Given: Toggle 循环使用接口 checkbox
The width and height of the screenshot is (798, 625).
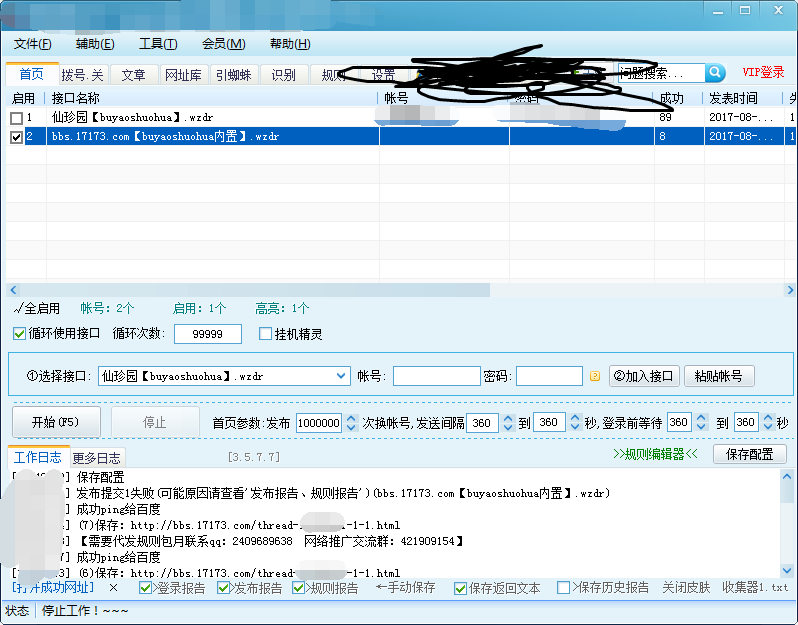Looking at the screenshot, I should (x=19, y=334).
